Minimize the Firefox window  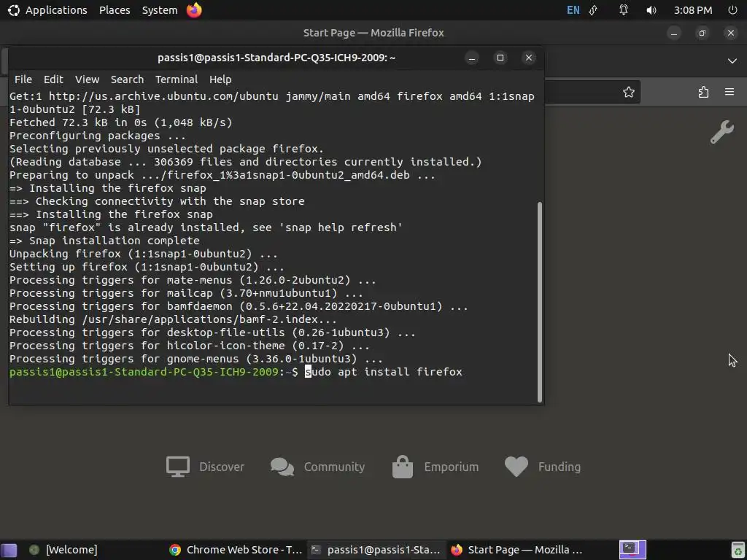click(x=673, y=34)
